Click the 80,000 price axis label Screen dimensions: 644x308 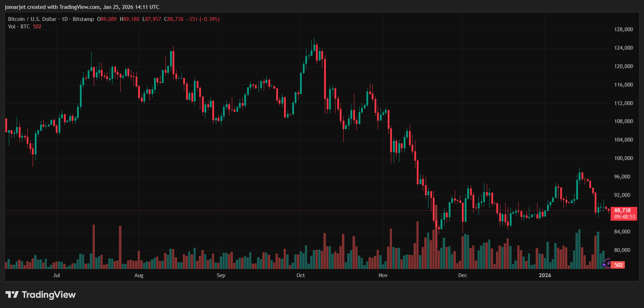(622, 250)
